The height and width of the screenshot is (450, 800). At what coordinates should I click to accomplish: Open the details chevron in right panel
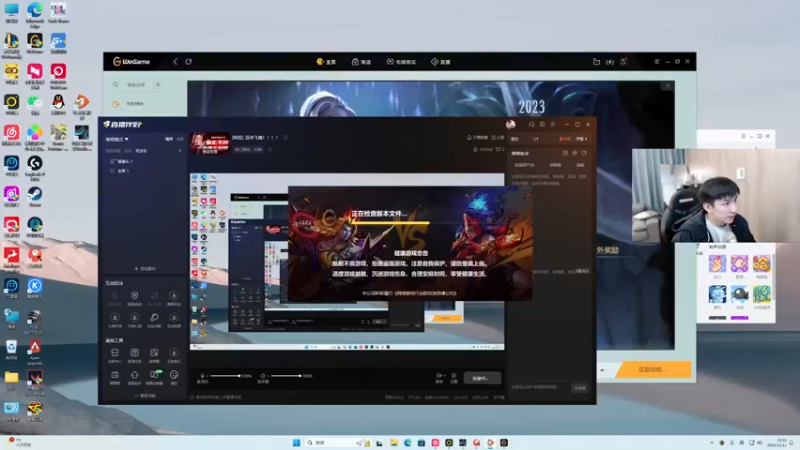(582, 139)
